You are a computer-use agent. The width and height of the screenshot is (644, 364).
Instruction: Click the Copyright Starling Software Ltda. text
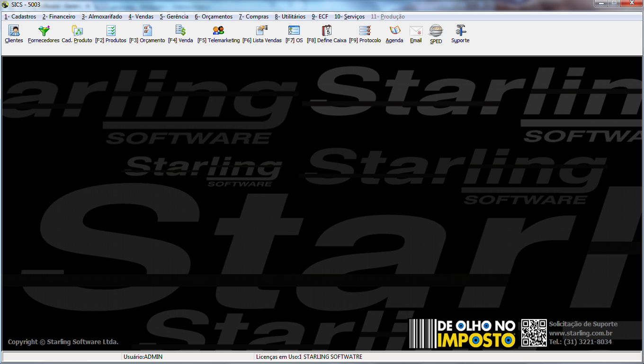click(63, 342)
